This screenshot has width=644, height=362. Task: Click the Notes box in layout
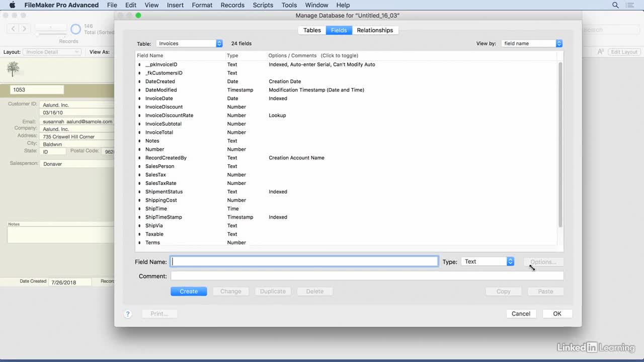[x=61, y=235]
